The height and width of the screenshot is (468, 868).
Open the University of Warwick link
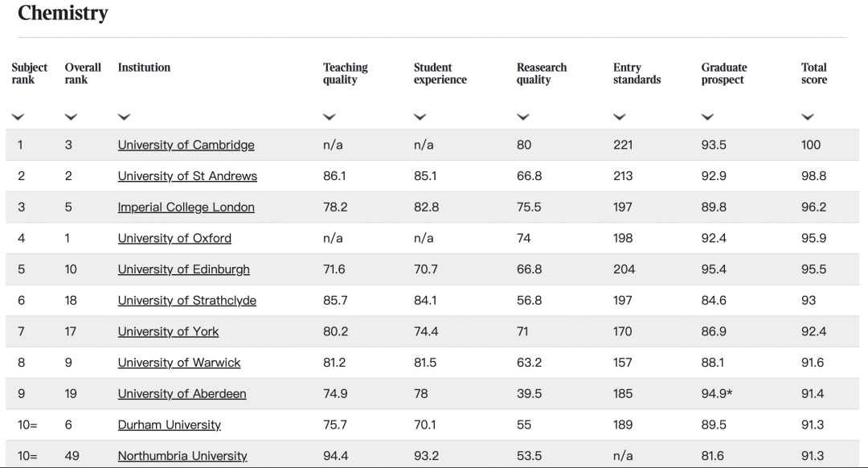[179, 363]
